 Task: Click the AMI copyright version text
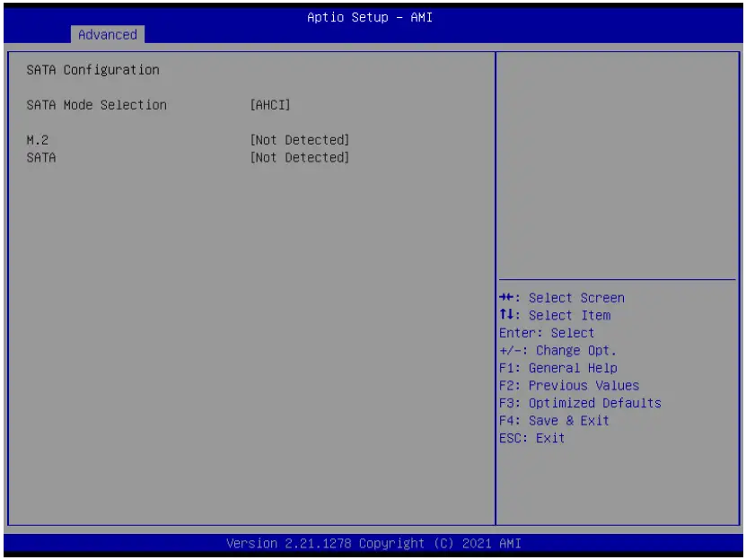[x=373, y=543]
